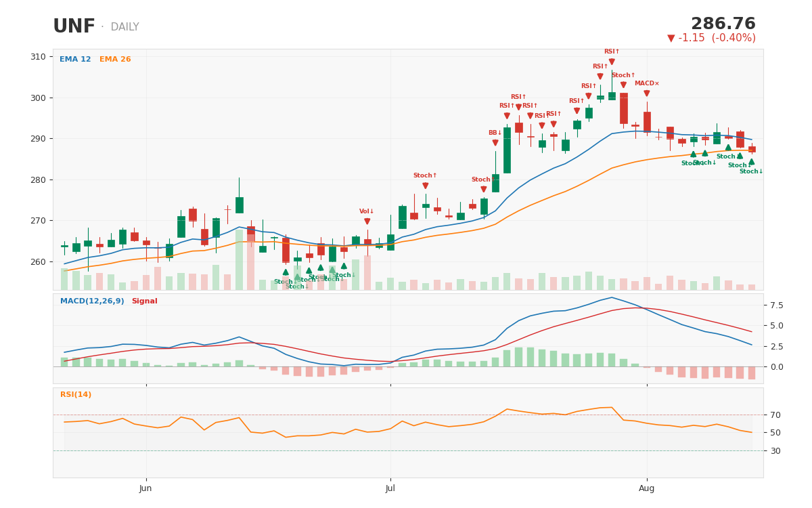Click the 0.0 MACD axis label
Viewport: 812px width, 508px height.
(776, 367)
